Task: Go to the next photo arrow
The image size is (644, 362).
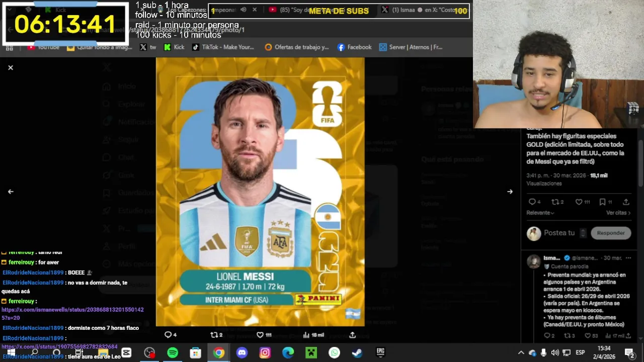Action: pos(510,192)
